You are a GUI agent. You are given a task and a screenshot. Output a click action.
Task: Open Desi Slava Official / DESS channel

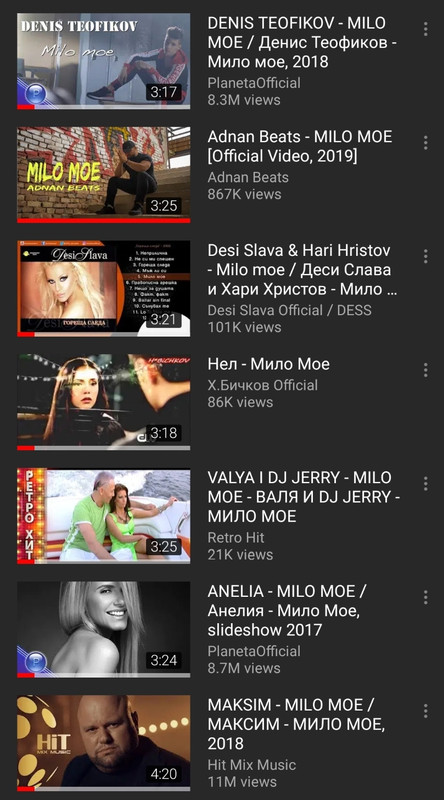pos(289,310)
